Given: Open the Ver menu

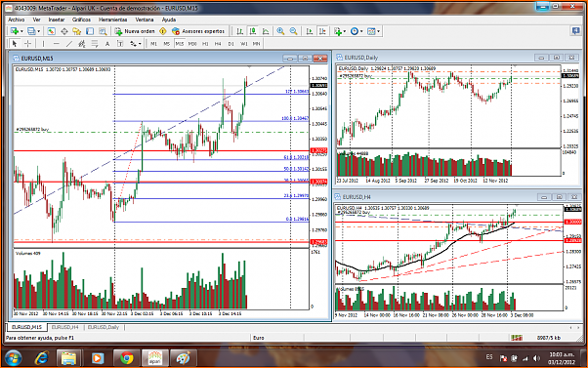Looking at the screenshot, I should pyautogui.click(x=37, y=20).
